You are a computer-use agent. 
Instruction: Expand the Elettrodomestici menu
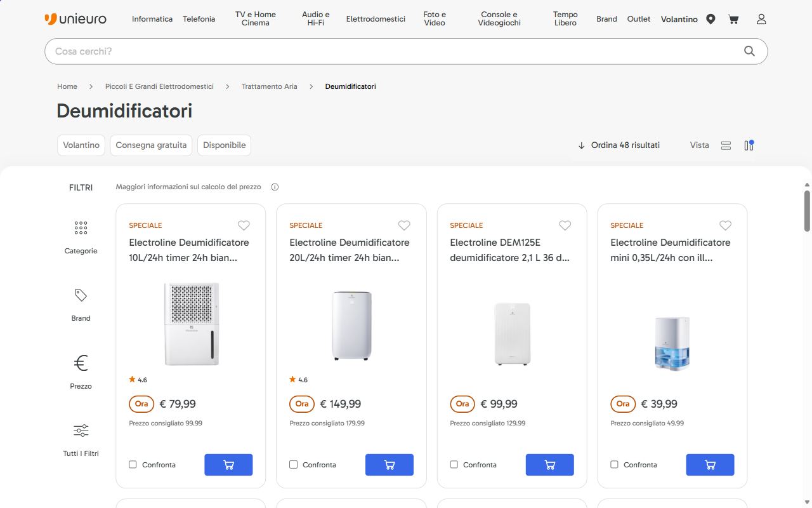point(376,19)
